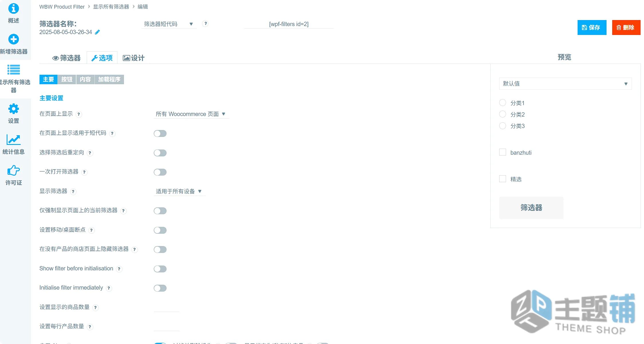The width and height of the screenshot is (644, 344).
Task: Select the 内容 sub-tab
Action: point(85,79)
